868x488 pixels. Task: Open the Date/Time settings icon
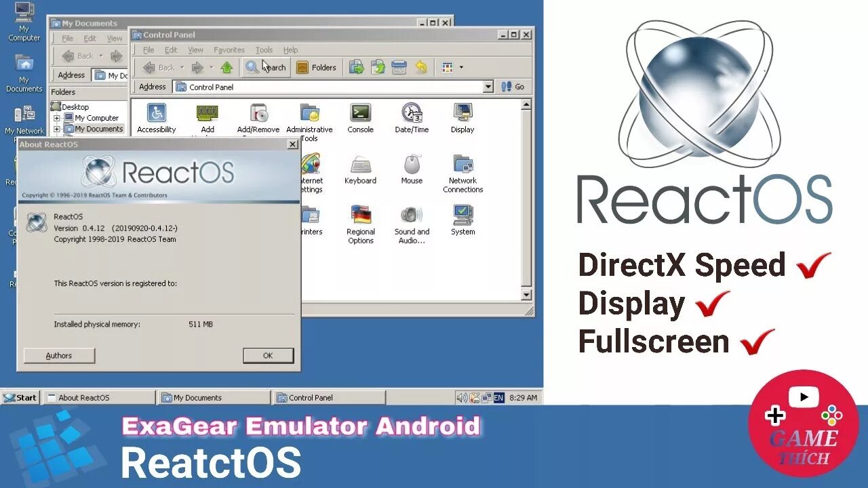coord(411,114)
